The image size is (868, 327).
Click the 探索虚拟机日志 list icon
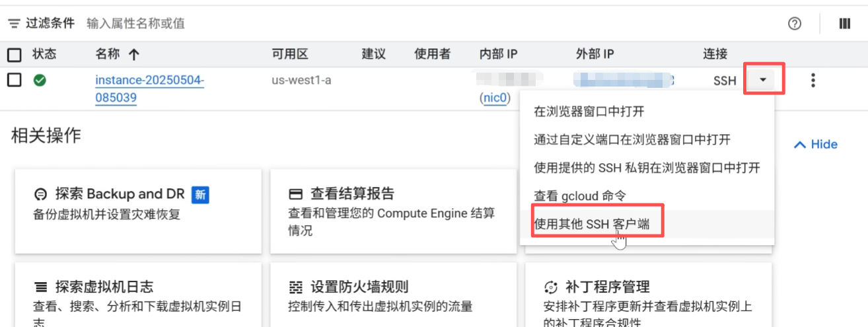(41, 287)
